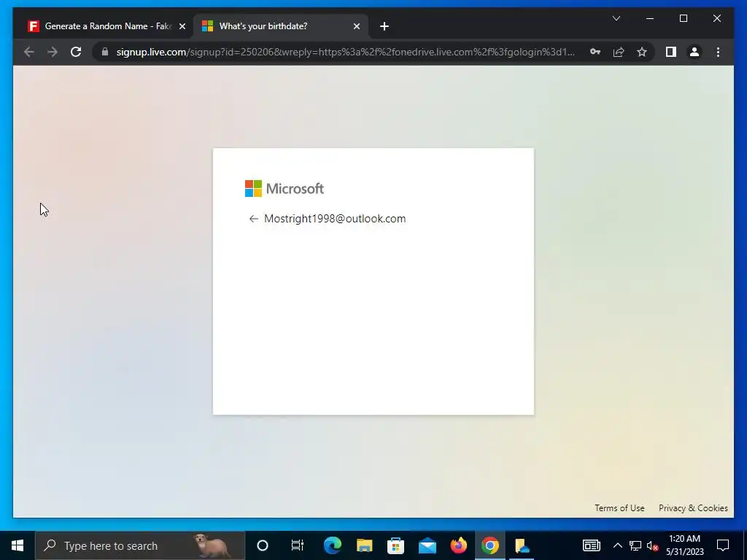Close the Generate a Random Name tab
Viewport: 747px width, 560px height.
pyautogui.click(x=182, y=26)
